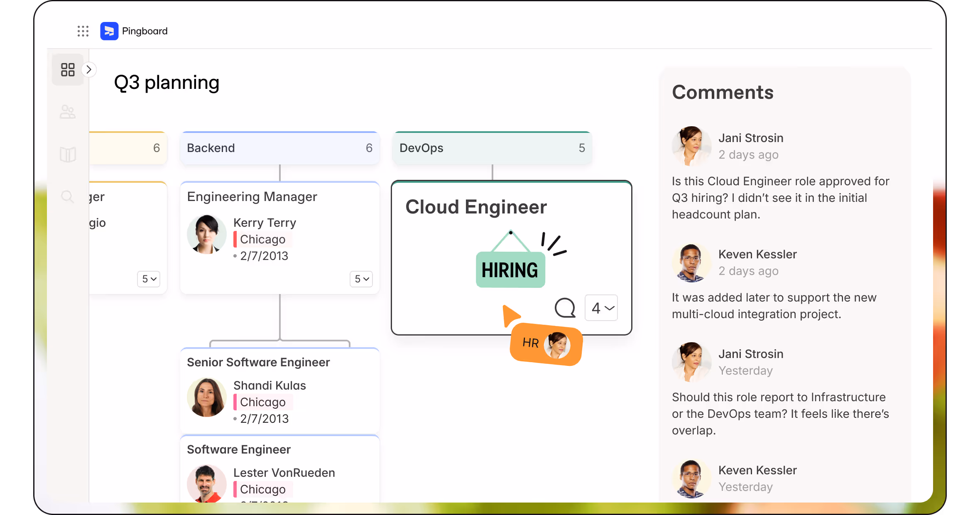Screen dimensions: 980x515
Task: Click the Engineering Manager title
Action: click(252, 196)
